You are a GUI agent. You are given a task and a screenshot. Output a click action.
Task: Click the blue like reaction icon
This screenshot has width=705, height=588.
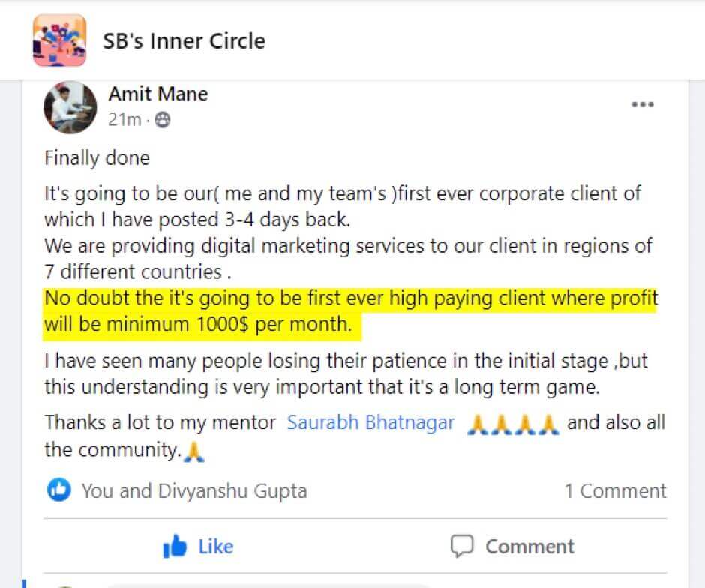59,490
